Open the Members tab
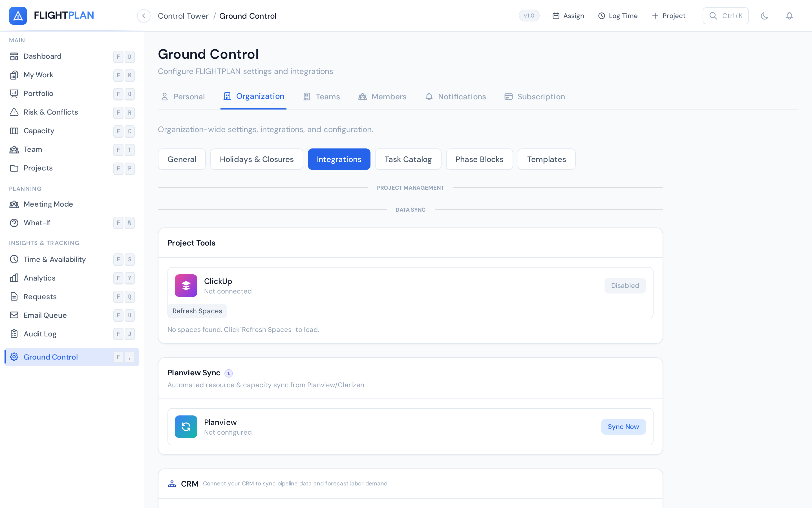 [382, 97]
